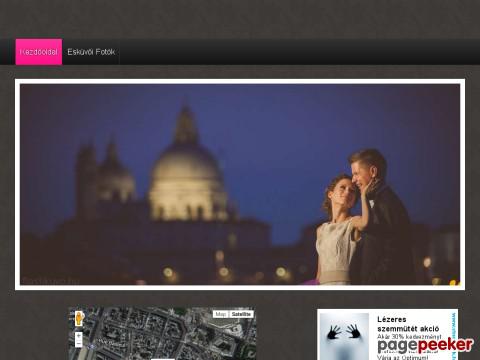Go to the Esküvői Fotók page

pyautogui.click(x=91, y=52)
